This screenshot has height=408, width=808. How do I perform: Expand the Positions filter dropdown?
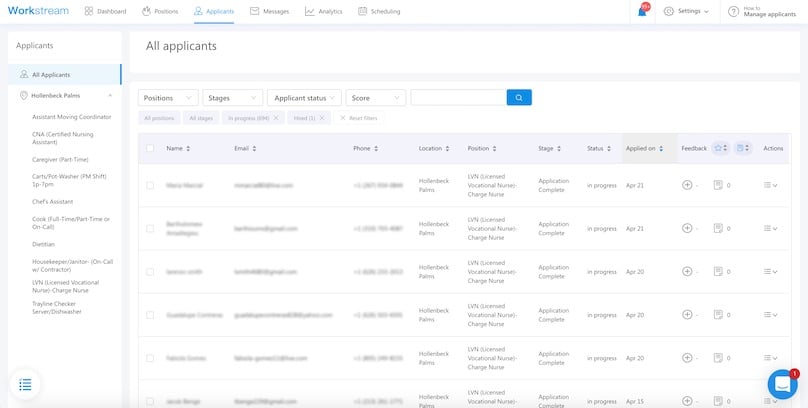pyautogui.click(x=168, y=98)
